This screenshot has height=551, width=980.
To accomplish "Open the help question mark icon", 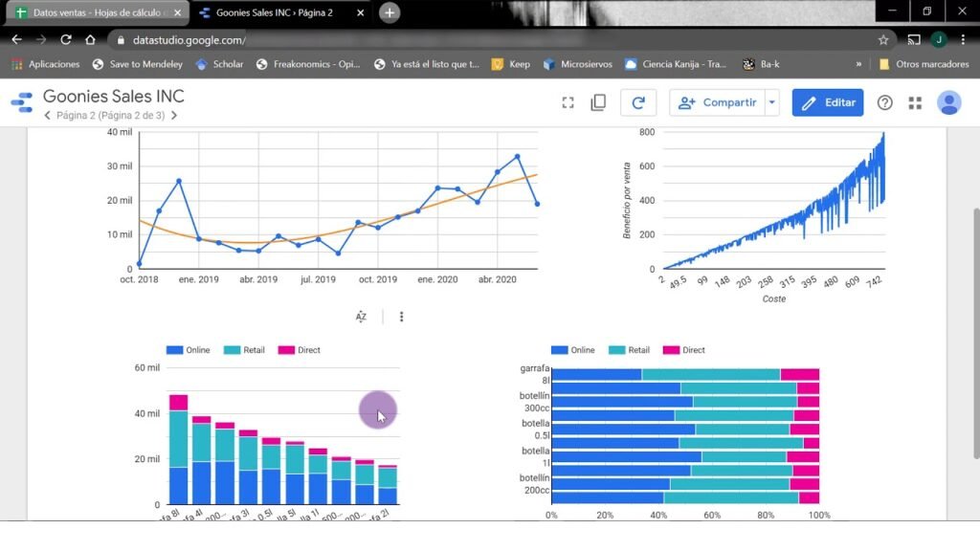I will tap(885, 102).
